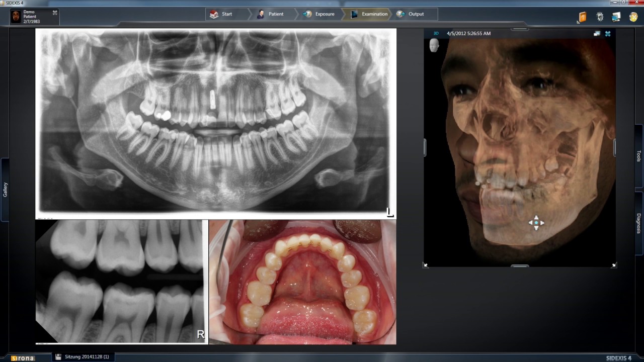Click the yellow round exit icon
Screen dimensions: 644x362
[x=633, y=17]
